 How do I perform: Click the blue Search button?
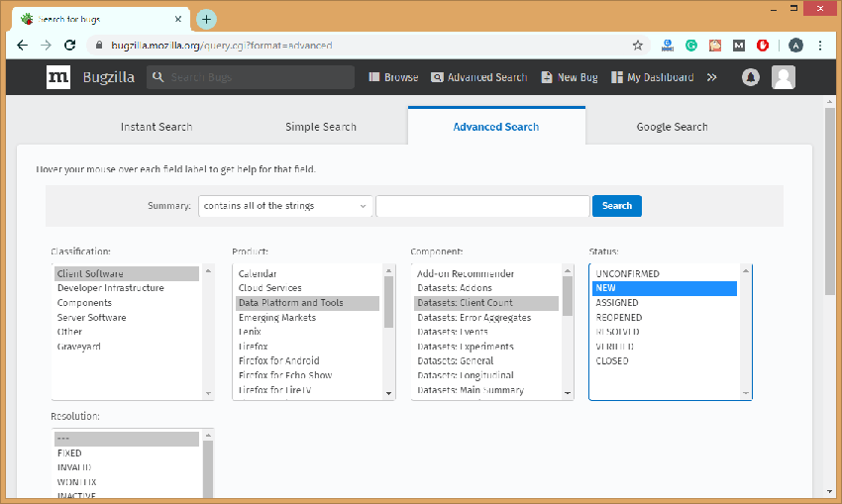pos(617,206)
